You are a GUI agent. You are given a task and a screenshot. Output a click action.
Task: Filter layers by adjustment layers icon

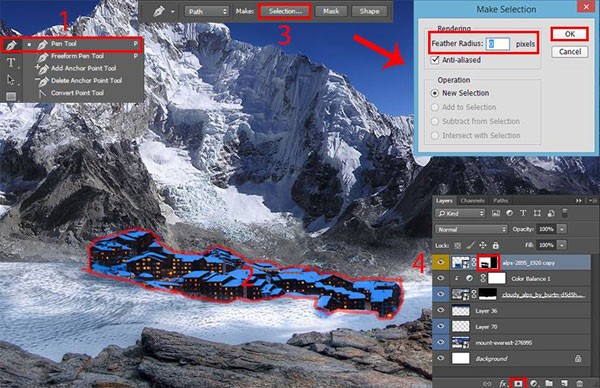(x=509, y=214)
